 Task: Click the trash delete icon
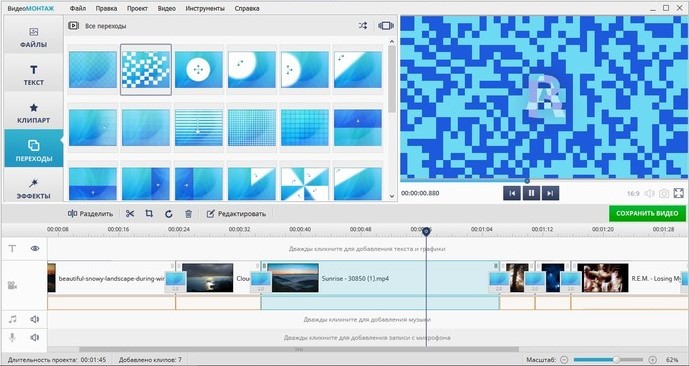189,214
